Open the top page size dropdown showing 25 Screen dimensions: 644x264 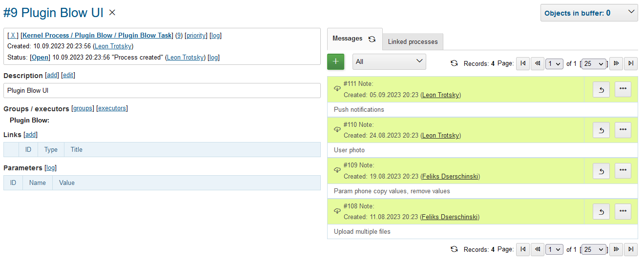tap(594, 63)
